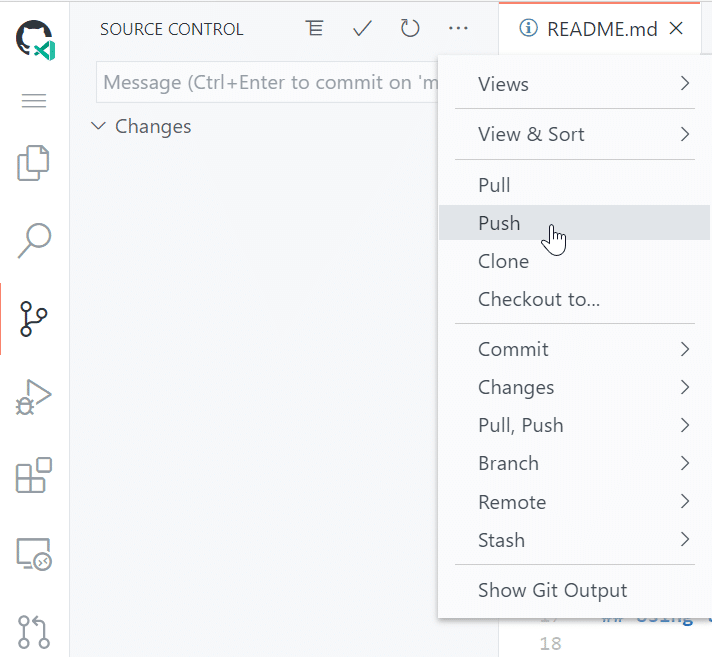Screen dimensions: 712x657
Task: Open the GitHub Pull Requests icon
Action: (x=34, y=632)
